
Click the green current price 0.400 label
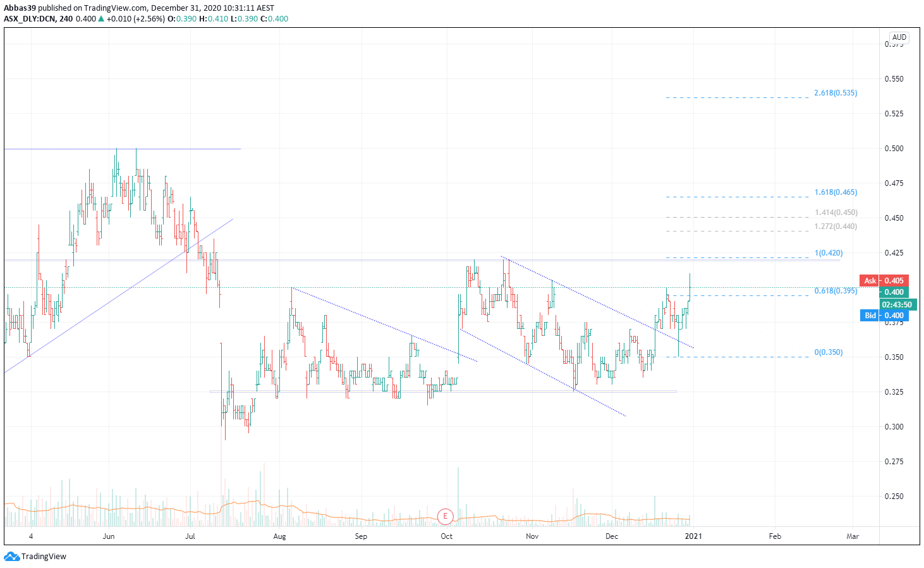click(894, 292)
